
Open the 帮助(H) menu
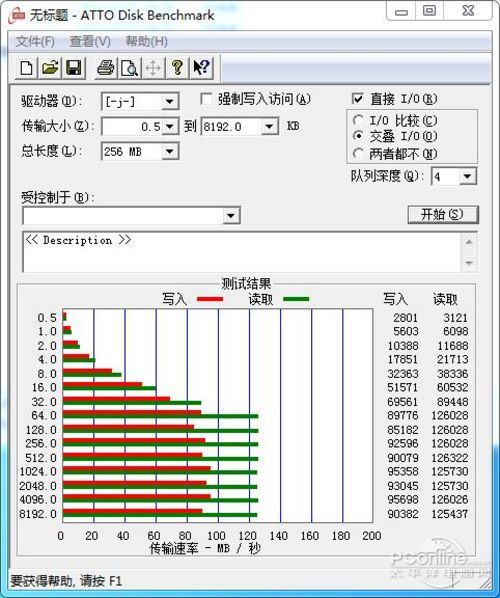tap(146, 42)
